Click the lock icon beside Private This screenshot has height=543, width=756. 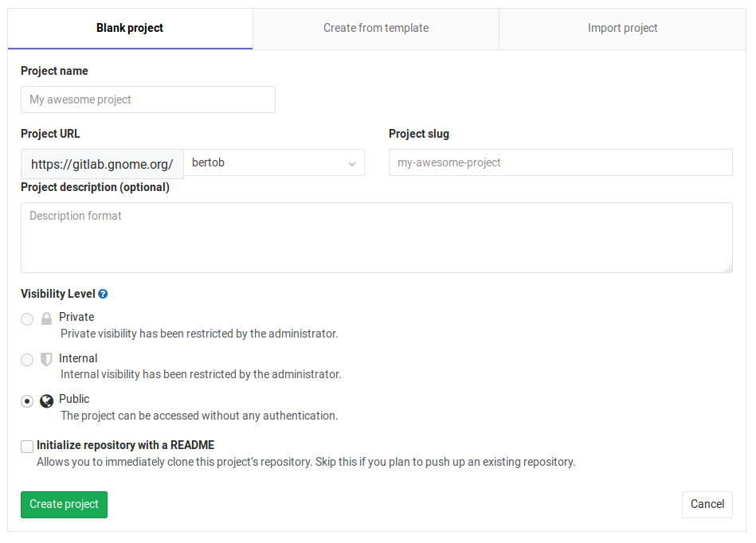point(47,318)
